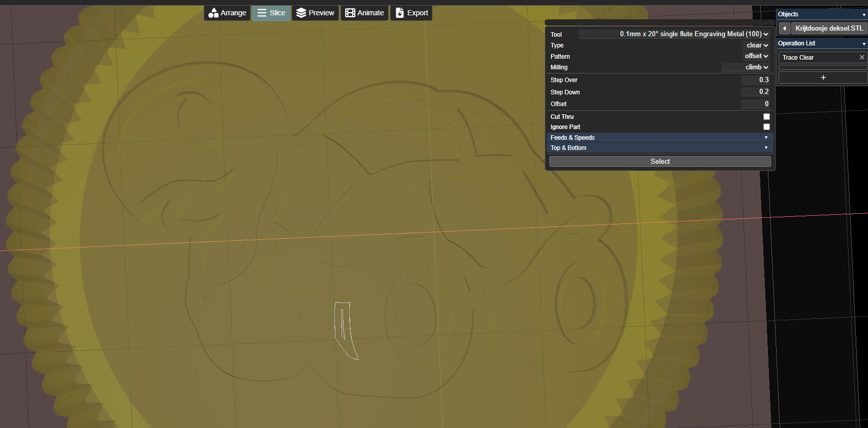Add a new operation with plus button

823,78
